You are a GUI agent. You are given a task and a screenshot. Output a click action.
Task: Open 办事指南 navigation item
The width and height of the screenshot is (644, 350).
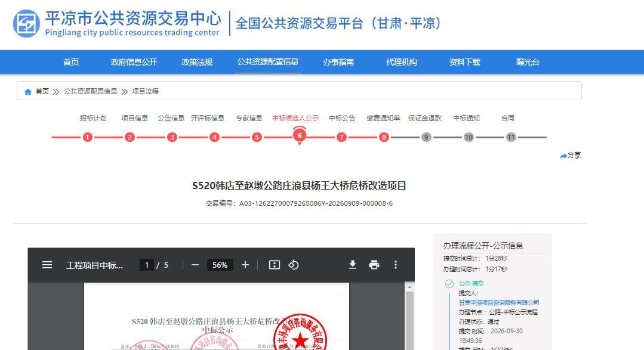[338, 62]
